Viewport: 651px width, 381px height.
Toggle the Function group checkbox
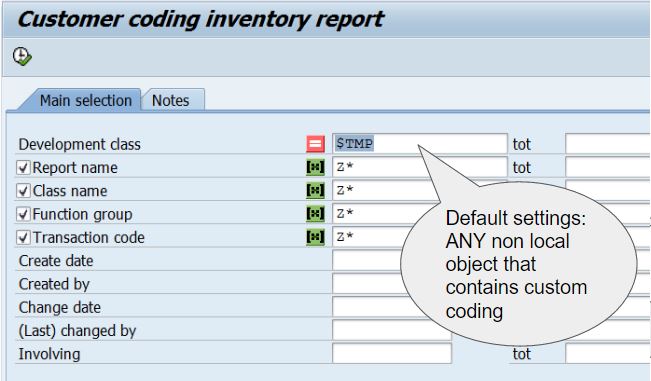tap(23, 214)
